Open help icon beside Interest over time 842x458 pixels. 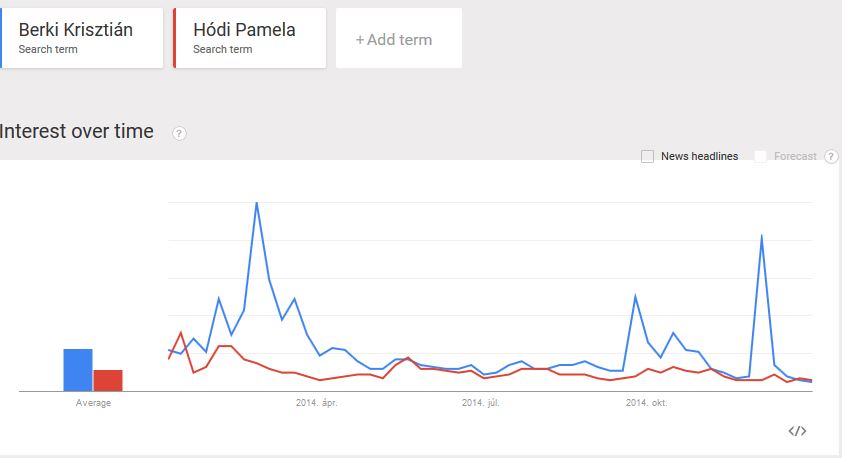pyautogui.click(x=180, y=134)
